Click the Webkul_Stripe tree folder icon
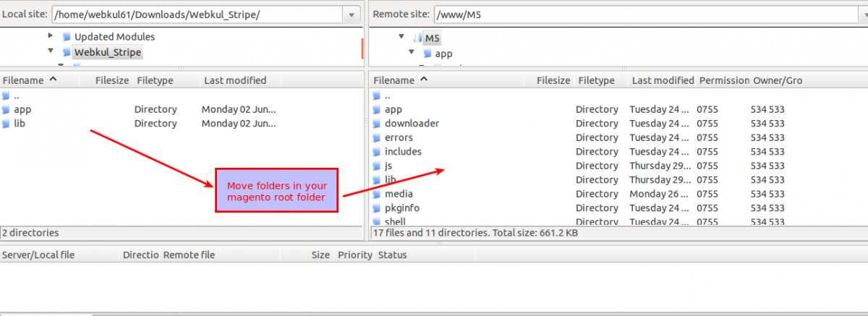868x316 pixels. point(67,52)
